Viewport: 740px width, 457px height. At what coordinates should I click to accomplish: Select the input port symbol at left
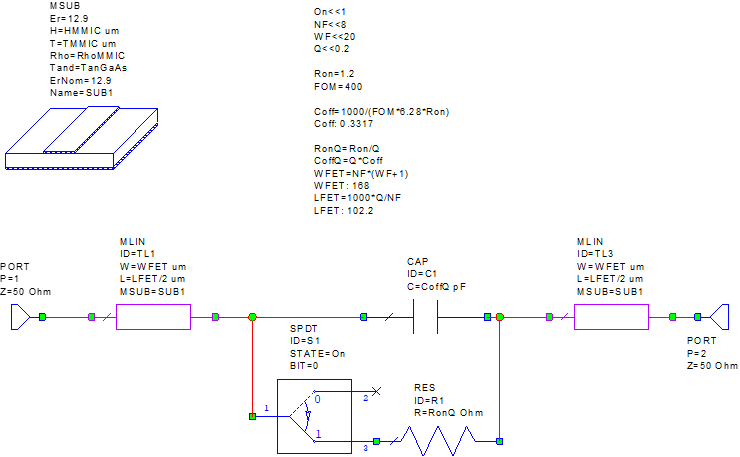(20, 317)
